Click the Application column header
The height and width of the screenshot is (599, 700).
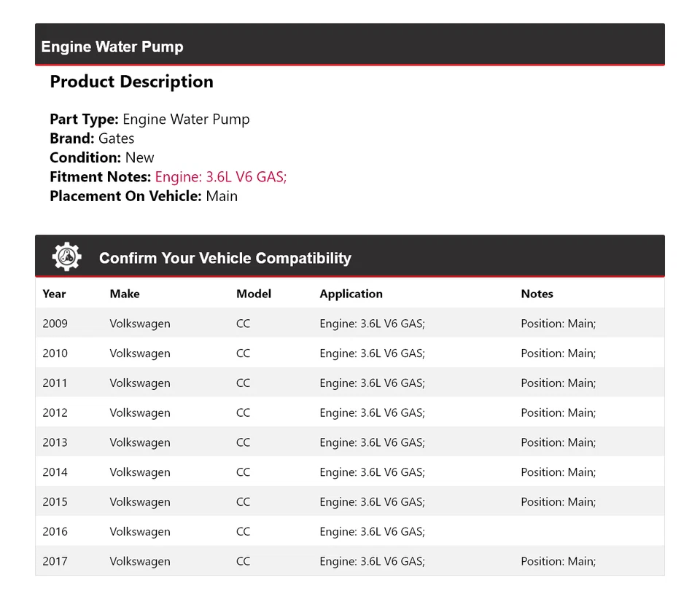pyautogui.click(x=351, y=294)
